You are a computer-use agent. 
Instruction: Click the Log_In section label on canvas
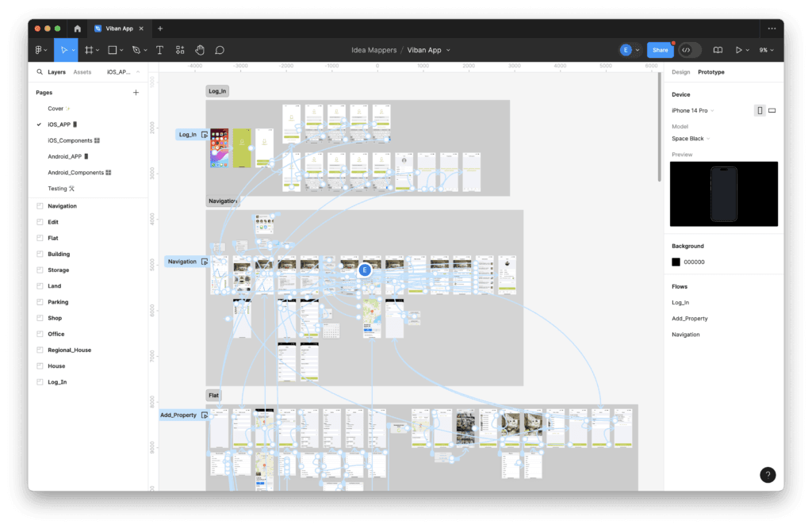click(x=217, y=91)
